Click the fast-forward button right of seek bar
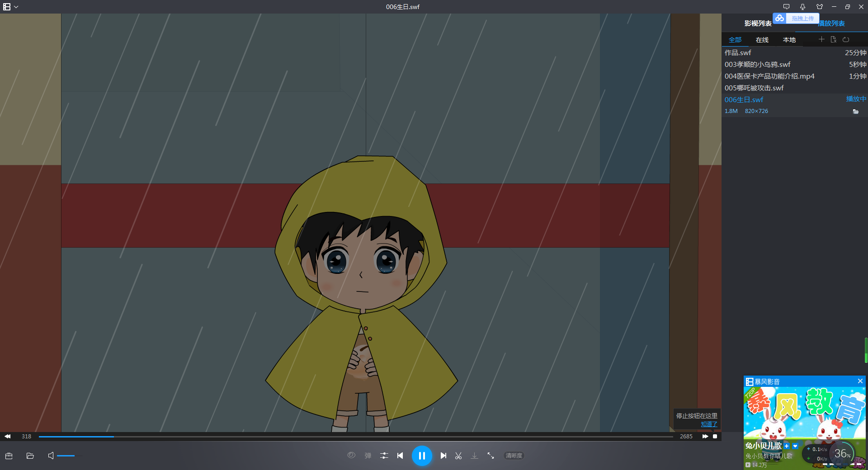Image resolution: width=868 pixels, height=470 pixels. [x=705, y=437]
